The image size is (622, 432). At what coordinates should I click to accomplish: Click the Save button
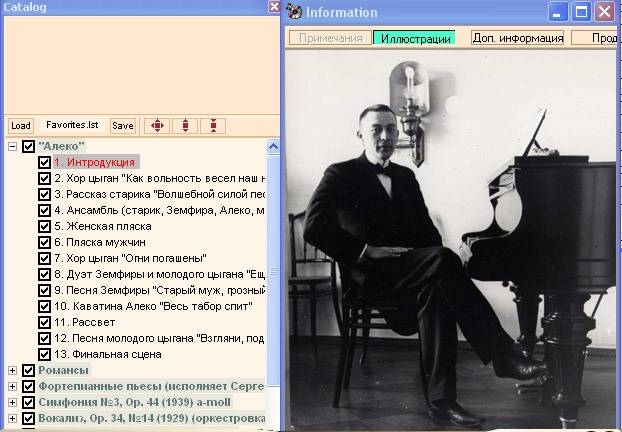coord(123,126)
